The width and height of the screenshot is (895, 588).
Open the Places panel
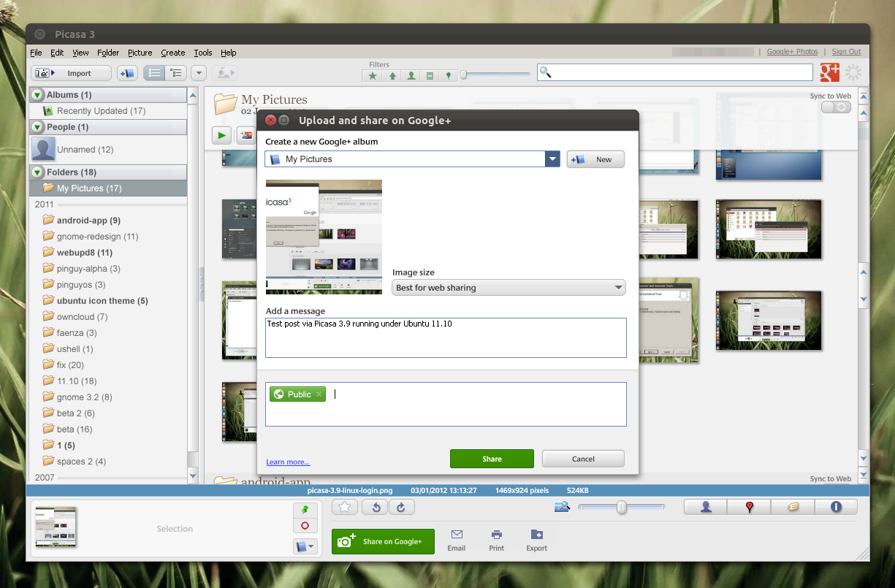pos(749,506)
